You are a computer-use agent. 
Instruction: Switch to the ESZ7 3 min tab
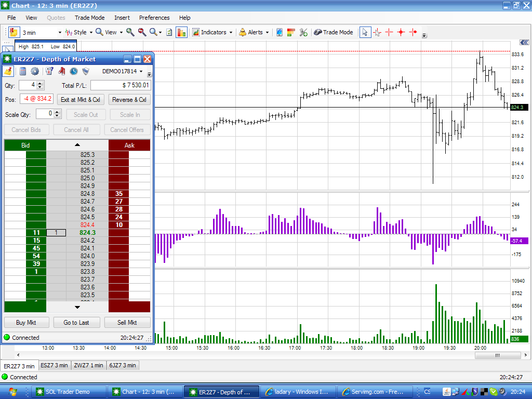click(x=54, y=365)
